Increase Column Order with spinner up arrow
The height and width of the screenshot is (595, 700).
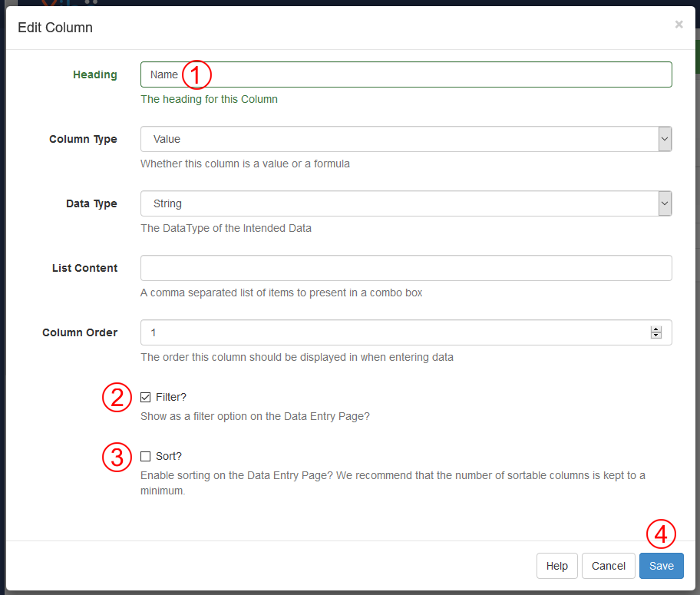(x=655, y=329)
